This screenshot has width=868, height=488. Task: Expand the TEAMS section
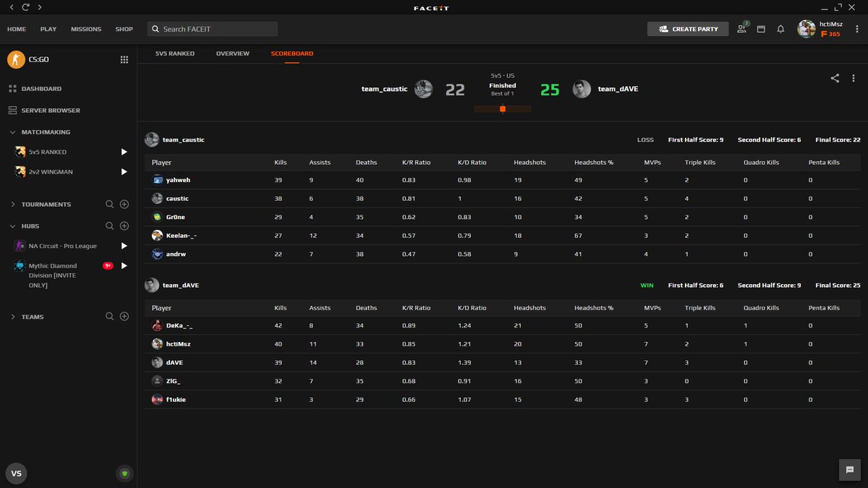tap(13, 317)
